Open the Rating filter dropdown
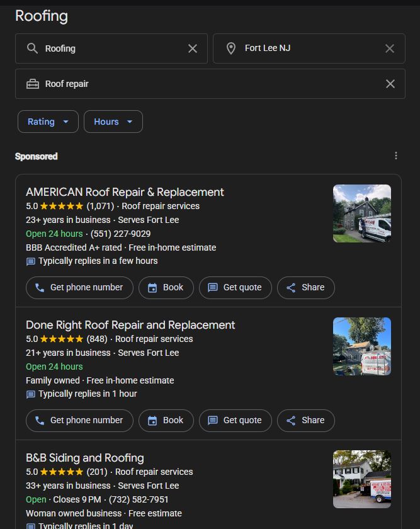This screenshot has width=420, height=529. [48, 122]
